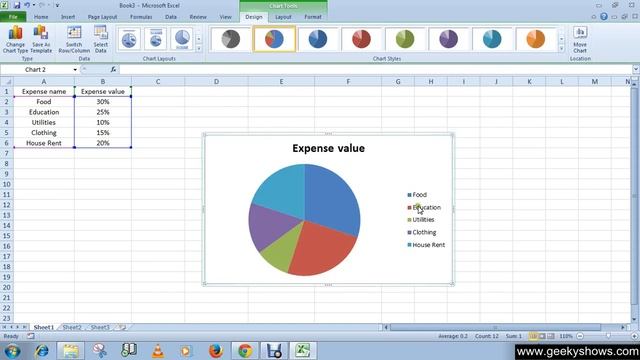The height and width of the screenshot is (360, 640).
Task: Click the formula bar input field
Action: (x=376, y=70)
